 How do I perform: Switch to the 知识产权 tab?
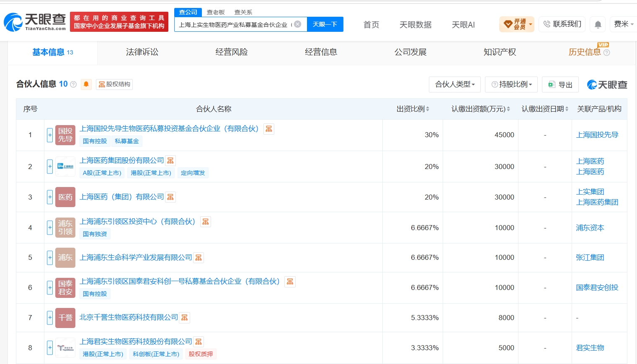click(x=500, y=52)
